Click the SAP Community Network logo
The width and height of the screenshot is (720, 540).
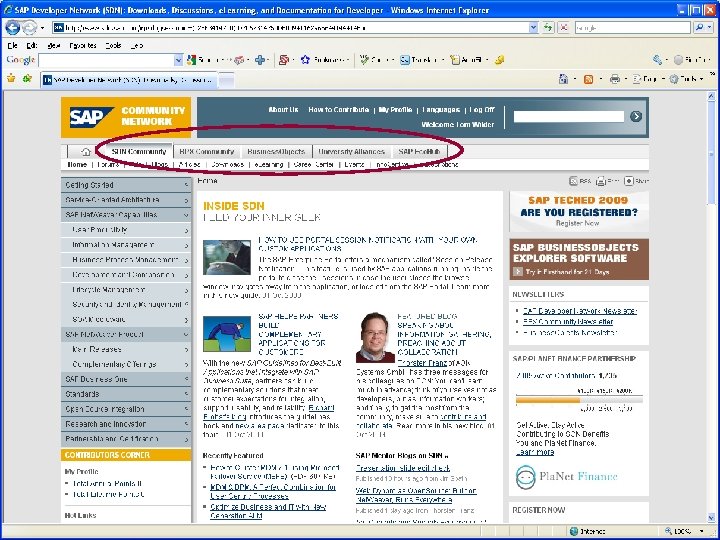click(126, 117)
